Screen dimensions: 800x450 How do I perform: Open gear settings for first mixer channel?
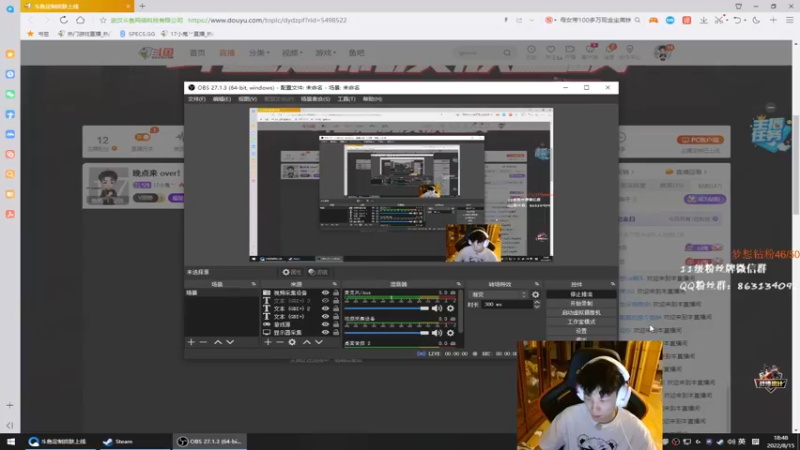(x=451, y=308)
